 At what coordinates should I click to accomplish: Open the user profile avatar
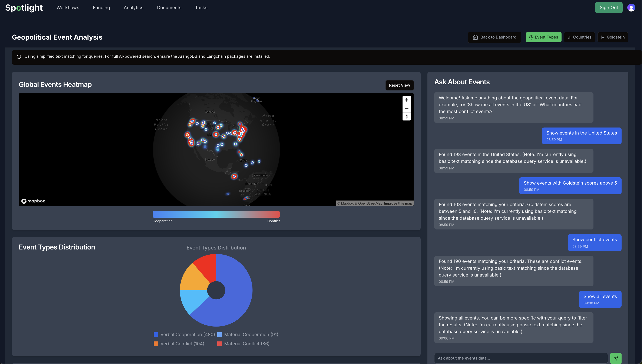point(631,7)
